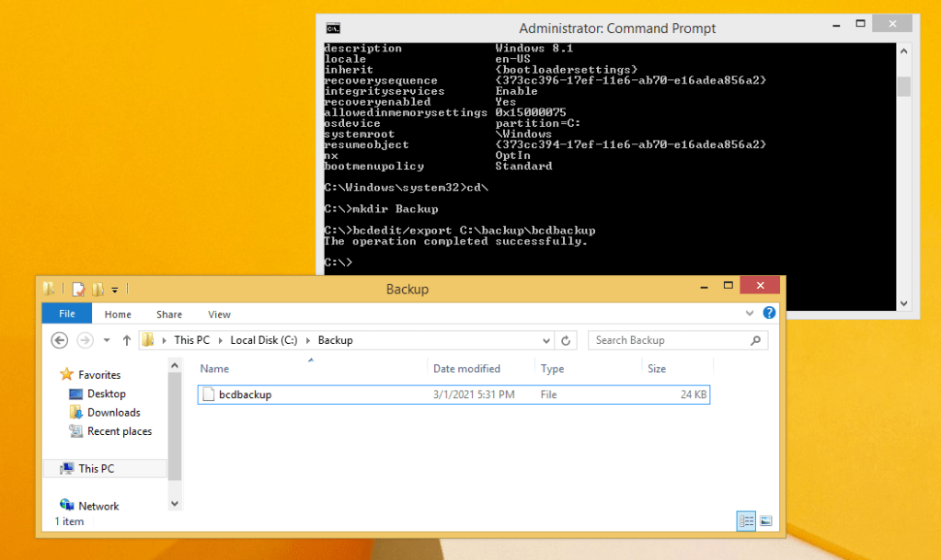Select Favorites in navigation pane
941x560 pixels.
[99, 374]
